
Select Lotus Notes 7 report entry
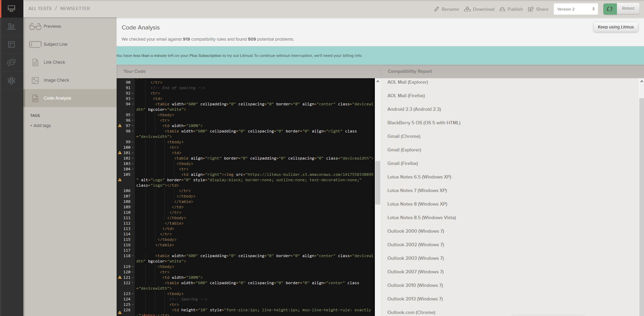pos(417,191)
